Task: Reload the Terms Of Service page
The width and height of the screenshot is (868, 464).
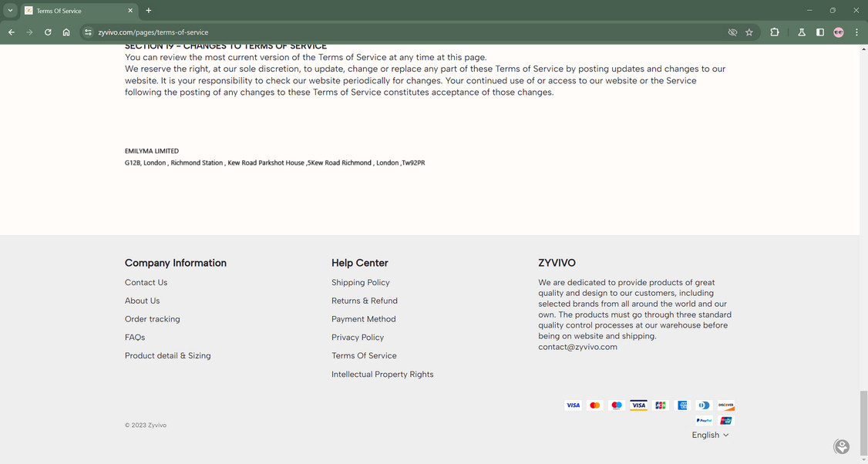Action: coord(48,32)
